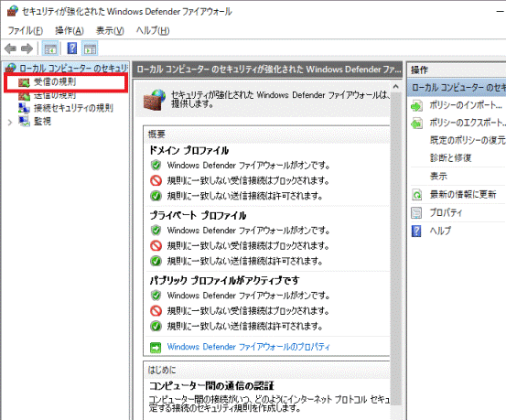The image size is (506, 420).
Task: Click red blocked icon under パブリック プロファイル
Action: [x=156, y=311]
